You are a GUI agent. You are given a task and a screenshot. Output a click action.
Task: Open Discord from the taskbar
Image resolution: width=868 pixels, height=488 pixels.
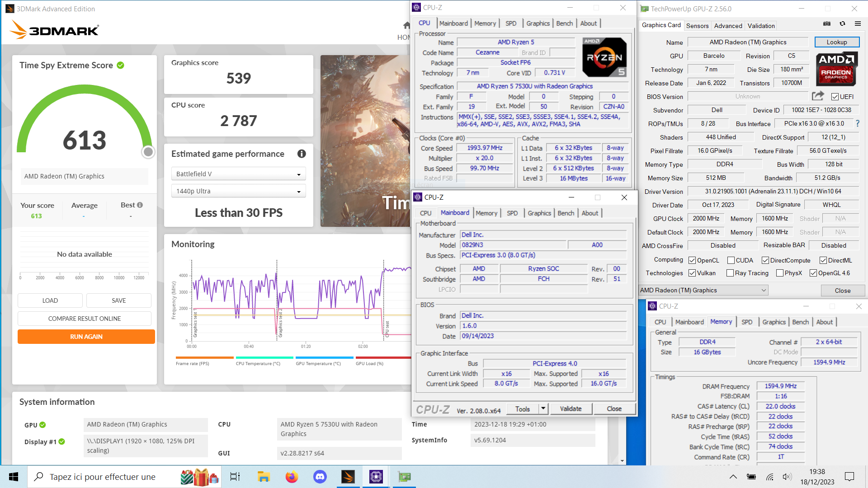coord(320,477)
